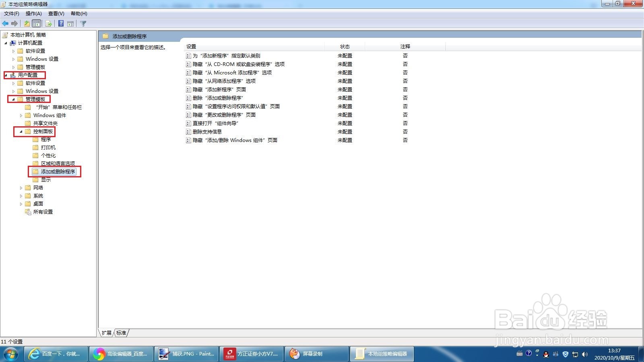Select 隐藏"从 Microsoft 添加程序"选项 setting
This screenshot has height=362, width=644.
(232, 73)
